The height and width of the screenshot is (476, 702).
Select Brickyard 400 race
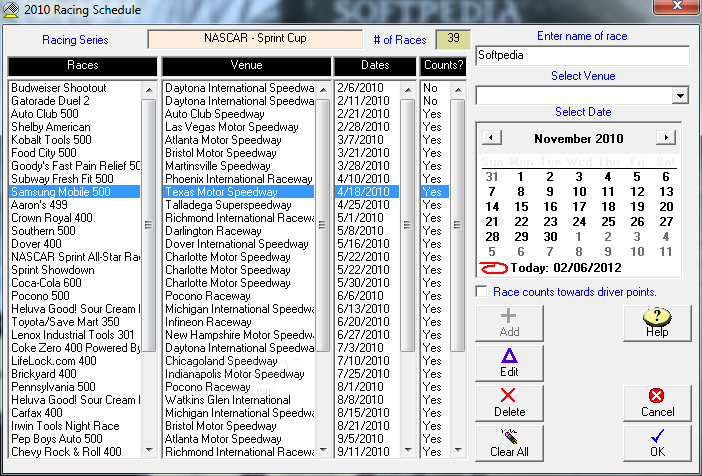point(75,373)
